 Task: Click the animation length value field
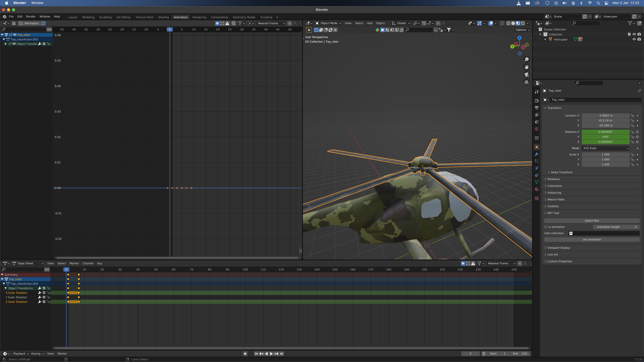coord(616,227)
